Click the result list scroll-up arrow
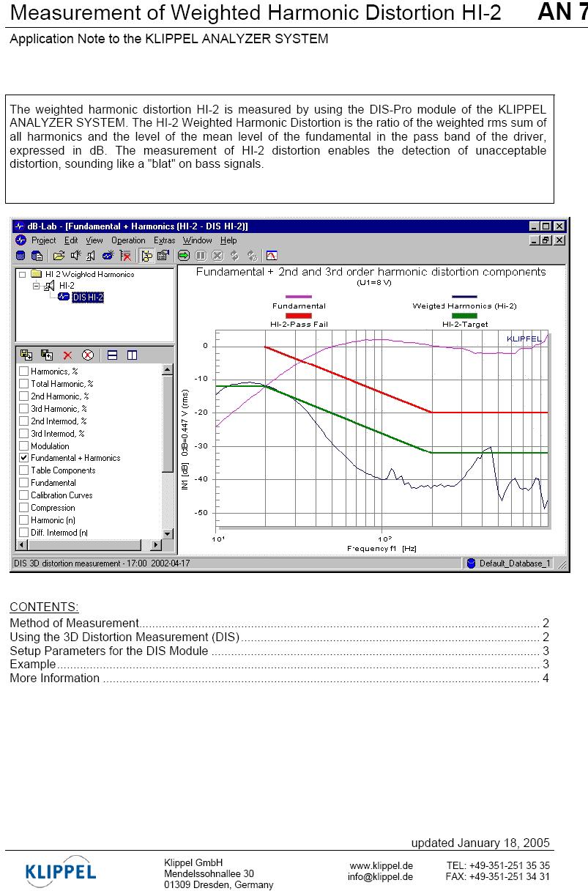Screen dimensions: 588x891 pyautogui.click(x=168, y=371)
